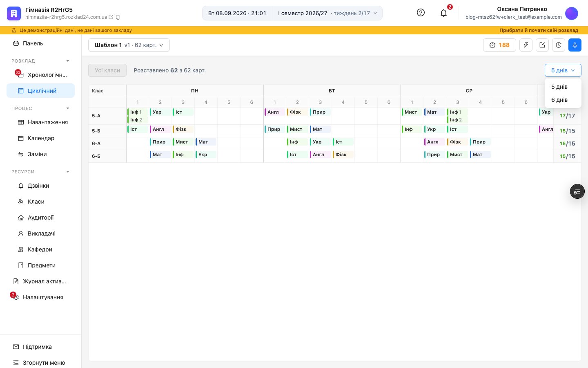This screenshot has height=368, width=588.
Task: Open the score 188 gauge button
Action: tap(499, 45)
